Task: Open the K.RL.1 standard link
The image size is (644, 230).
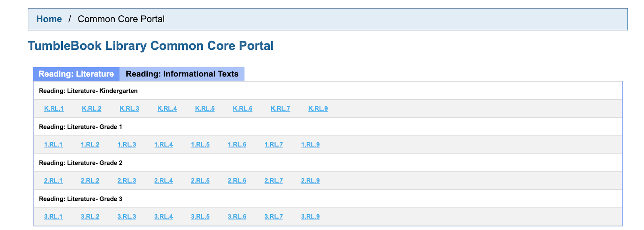Action: [54, 109]
